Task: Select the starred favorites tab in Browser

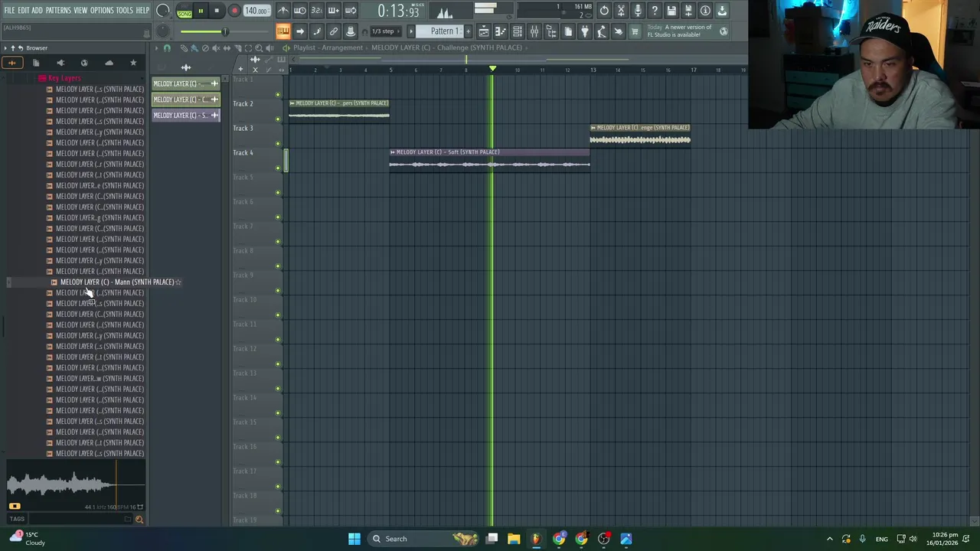Action: pos(133,63)
